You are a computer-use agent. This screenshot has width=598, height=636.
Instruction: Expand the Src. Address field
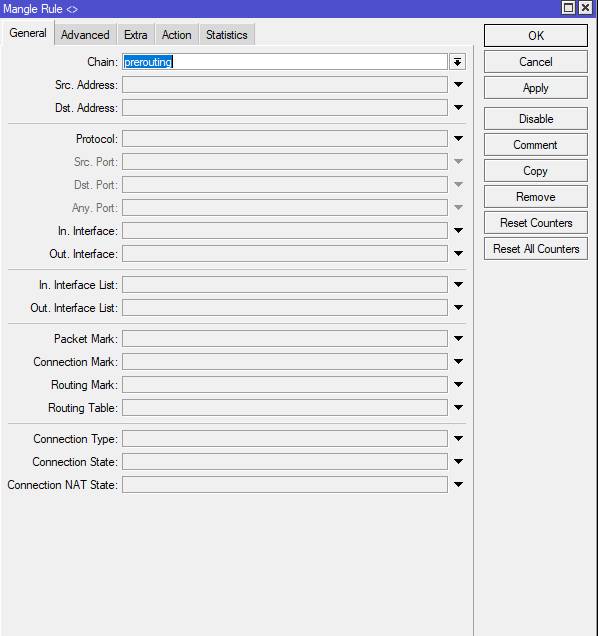(458, 85)
